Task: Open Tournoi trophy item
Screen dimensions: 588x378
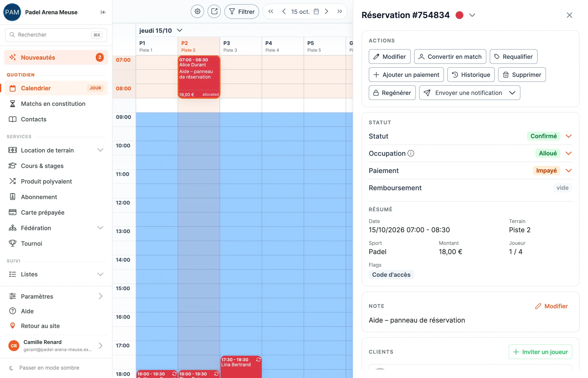Action: point(56,243)
